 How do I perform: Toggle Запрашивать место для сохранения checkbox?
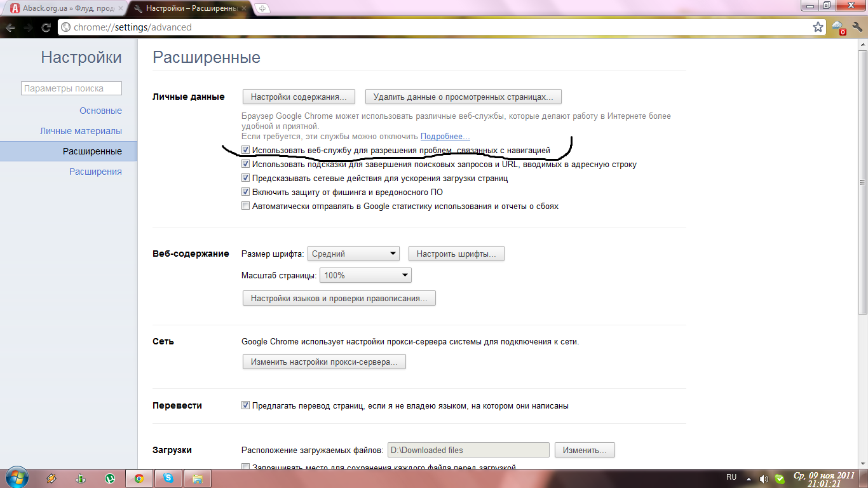pos(246,468)
